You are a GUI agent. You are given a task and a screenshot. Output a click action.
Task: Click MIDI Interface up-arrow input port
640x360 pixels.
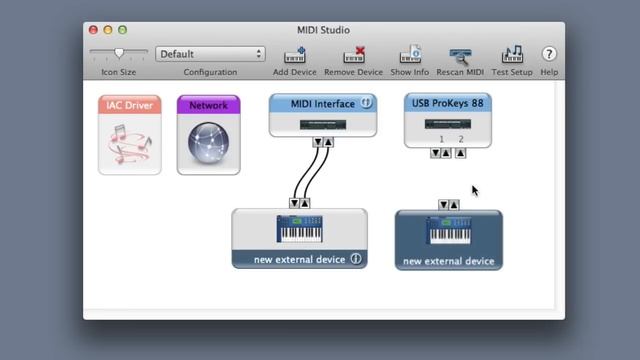328,142
